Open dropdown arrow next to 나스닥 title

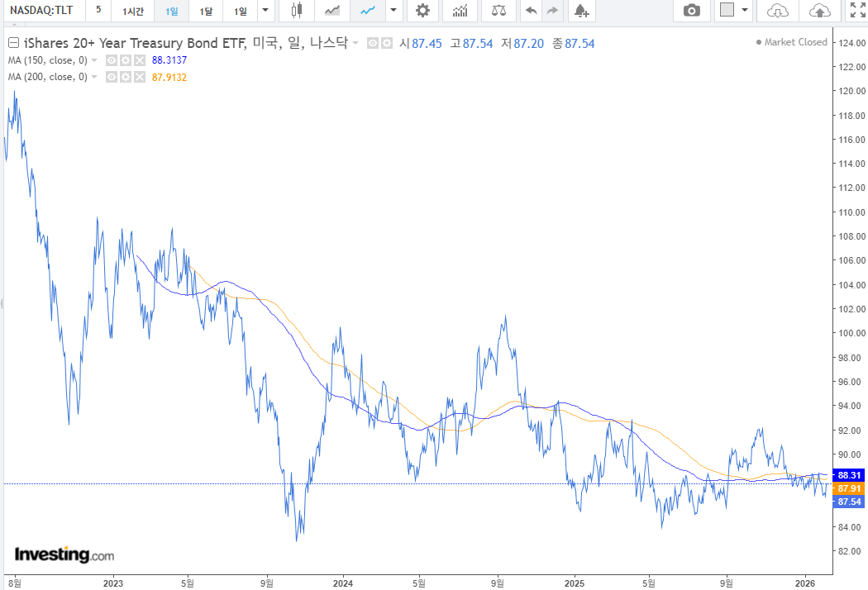(355, 43)
